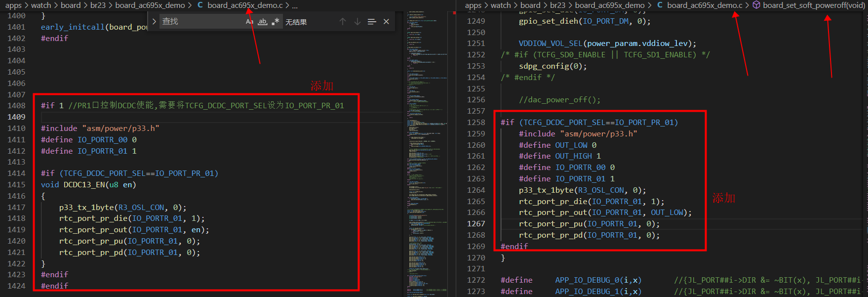
Task: Open 'br23' breadcrumb in right editor
Action: tap(557, 5)
